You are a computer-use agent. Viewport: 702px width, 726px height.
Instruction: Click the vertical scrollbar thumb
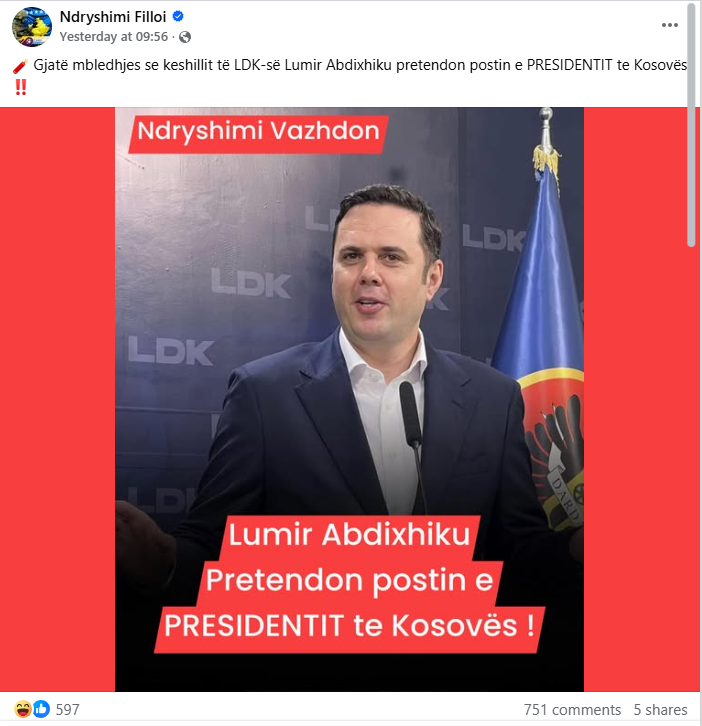[x=691, y=124]
